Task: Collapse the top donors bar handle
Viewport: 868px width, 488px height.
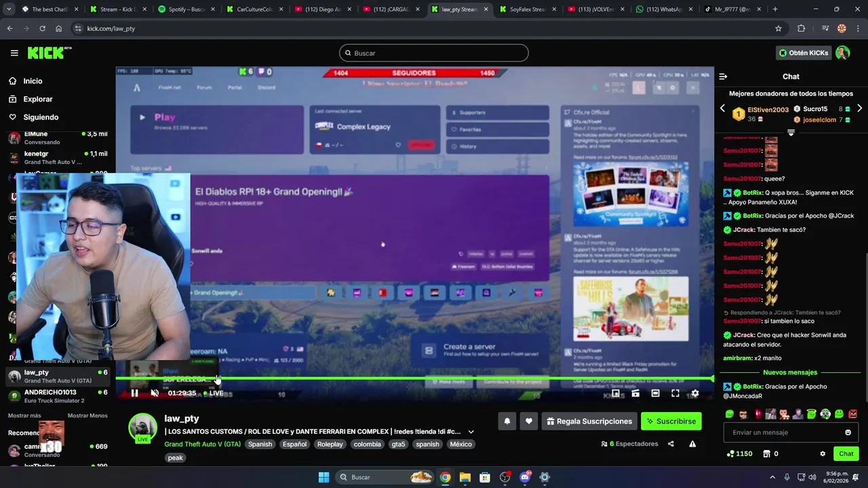Action: pyautogui.click(x=791, y=133)
